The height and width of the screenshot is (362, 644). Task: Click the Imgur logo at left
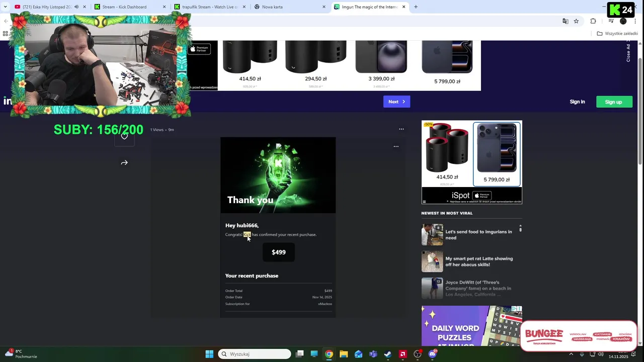[x=7, y=102]
